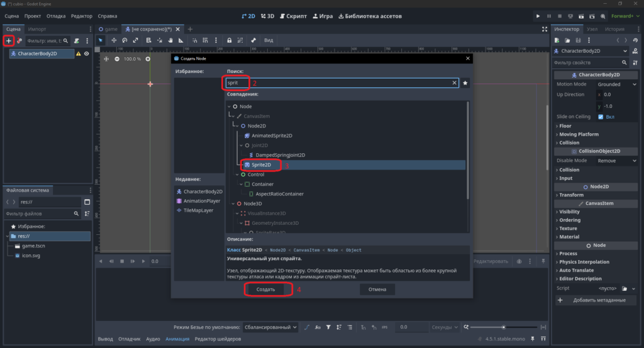Clear the search field text
This screenshot has width=644, height=348.
(454, 83)
